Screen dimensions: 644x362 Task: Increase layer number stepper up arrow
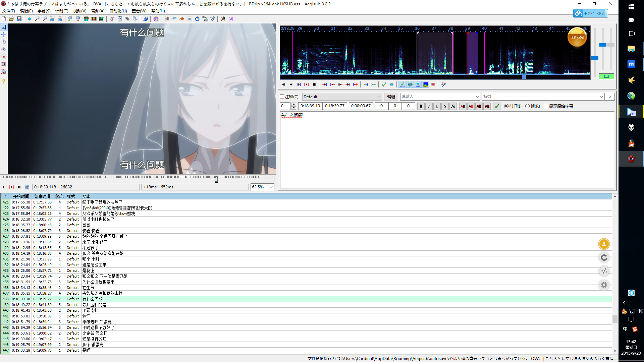coord(293,104)
